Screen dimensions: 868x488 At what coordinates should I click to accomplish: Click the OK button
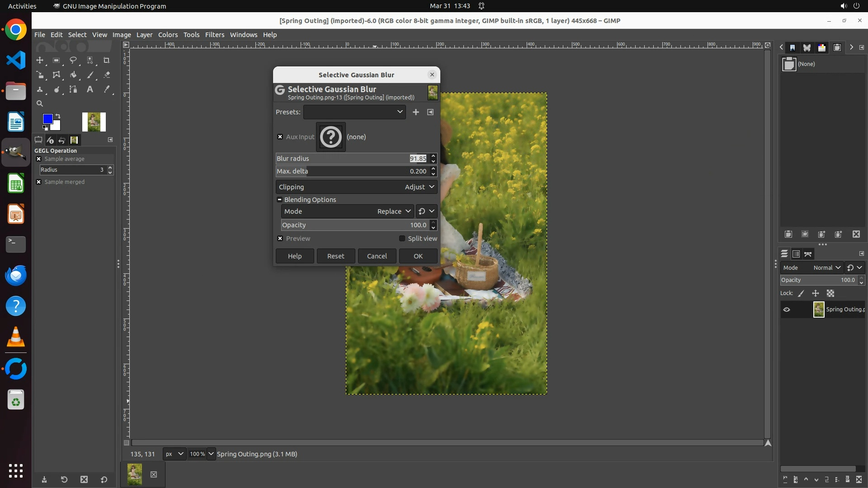tap(418, 256)
